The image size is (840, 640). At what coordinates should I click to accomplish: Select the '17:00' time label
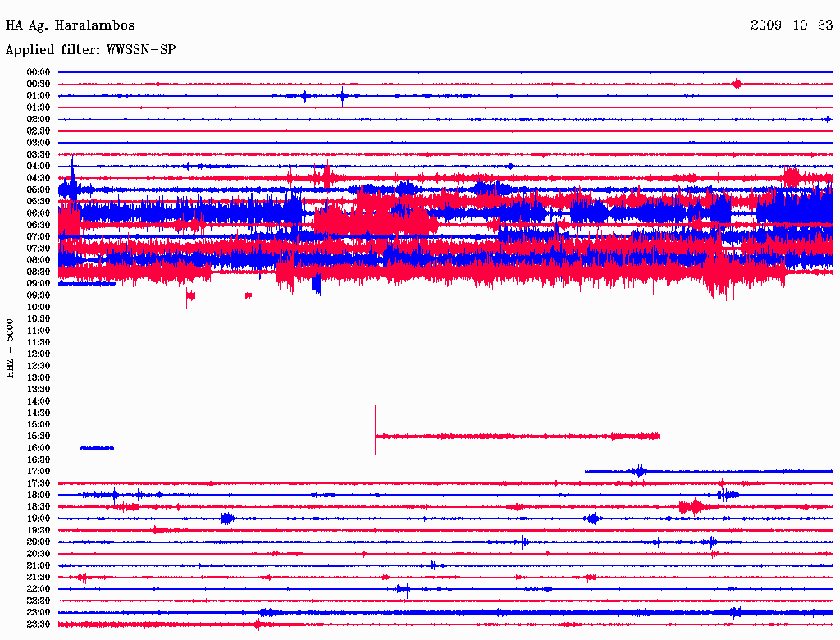coord(39,471)
